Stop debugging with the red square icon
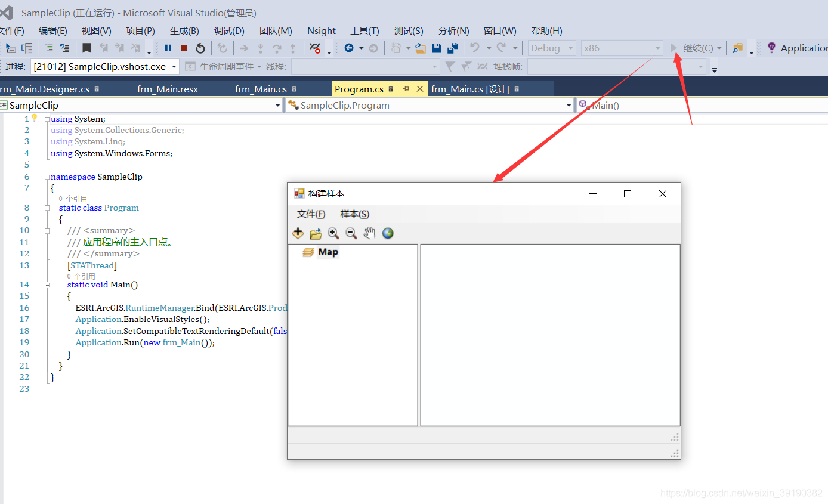This screenshot has height=504, width=828. pos(184,48)
